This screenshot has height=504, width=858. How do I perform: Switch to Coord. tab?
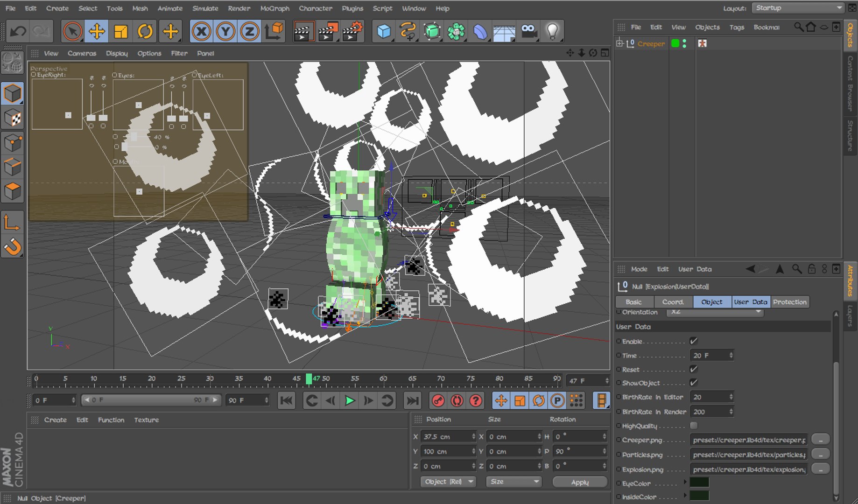[x=673, y=302]
